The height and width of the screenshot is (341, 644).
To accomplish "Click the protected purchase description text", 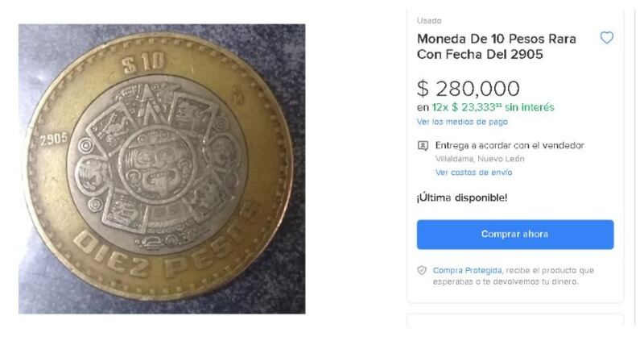I will (x=514, y=276).
